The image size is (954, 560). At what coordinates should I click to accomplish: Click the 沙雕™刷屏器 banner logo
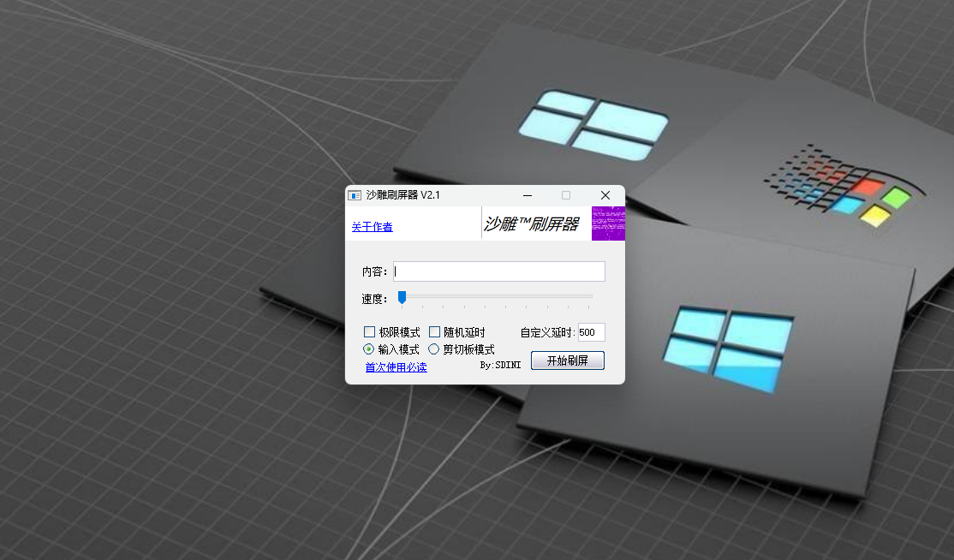531,223
